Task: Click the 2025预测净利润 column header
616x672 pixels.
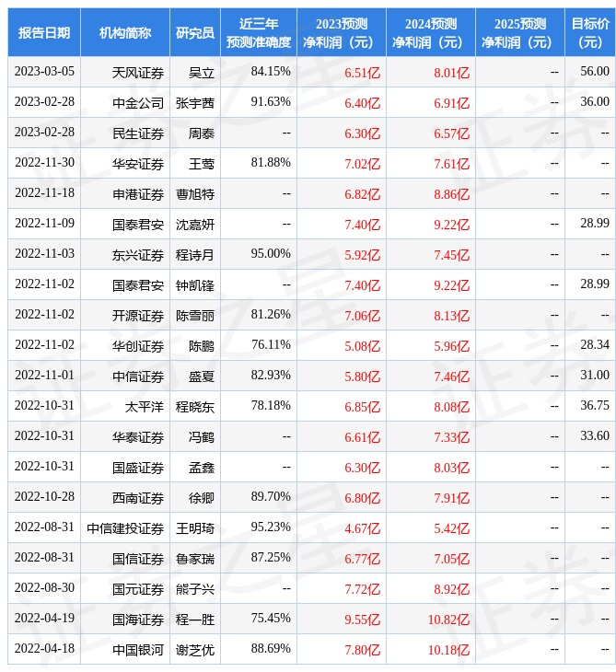Action: tap(520, 32)
